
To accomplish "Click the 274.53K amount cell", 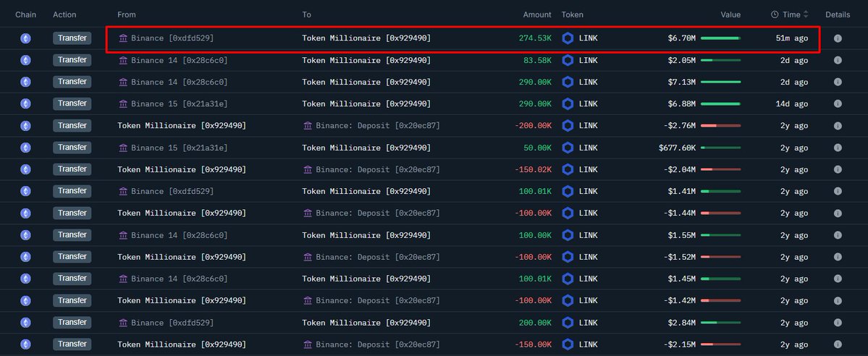I will [535, 38].
